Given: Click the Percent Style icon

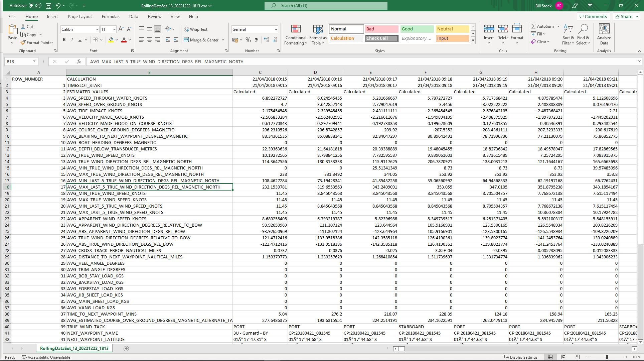Looking at the screenshot, I should pyautogui.click(x=248, y=40).
